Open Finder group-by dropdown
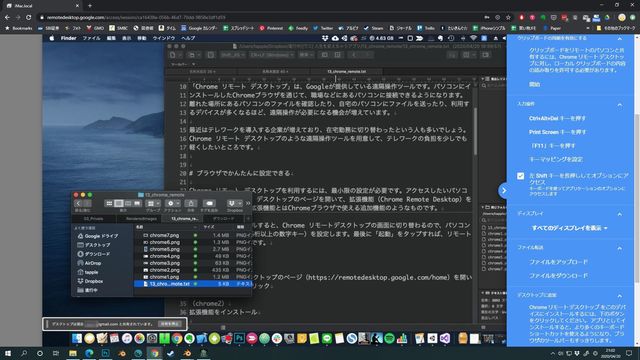The width and height of the screenshot is (640, 360). 153,203
